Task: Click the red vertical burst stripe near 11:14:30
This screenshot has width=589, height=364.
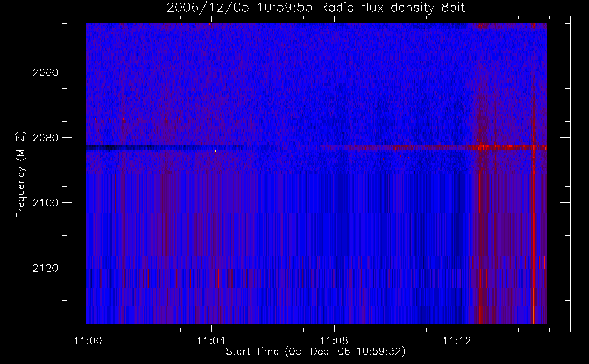Action: coord(534,174)
